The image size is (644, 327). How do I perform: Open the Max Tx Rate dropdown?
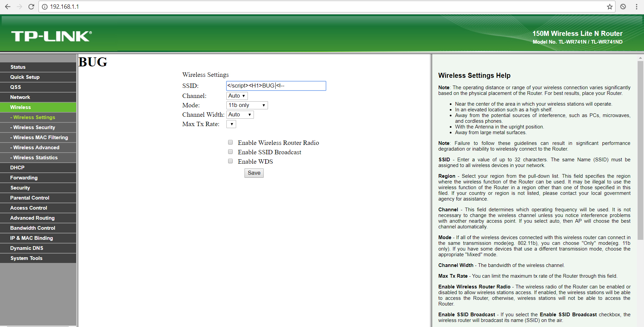click(x=231, y=124)
